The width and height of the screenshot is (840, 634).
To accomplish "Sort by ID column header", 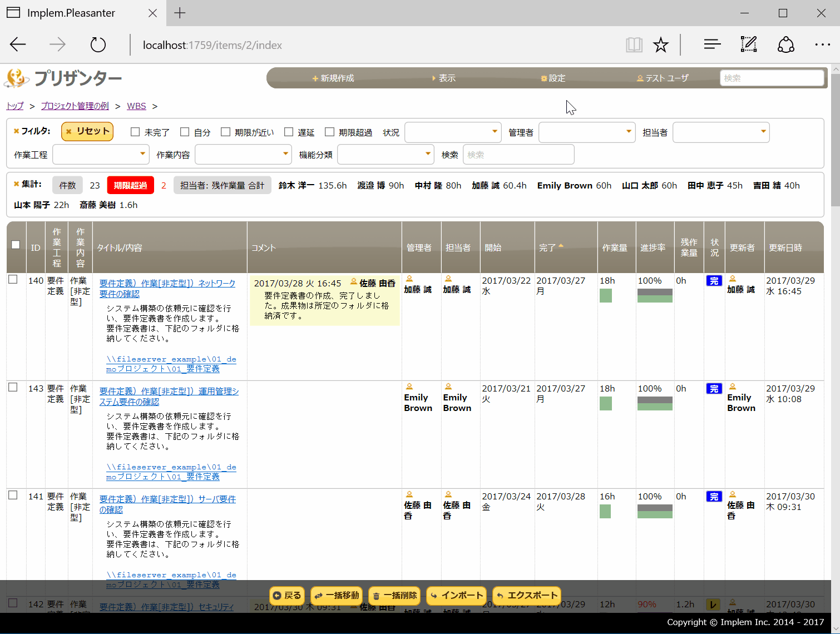I will [x=36, y=247].
